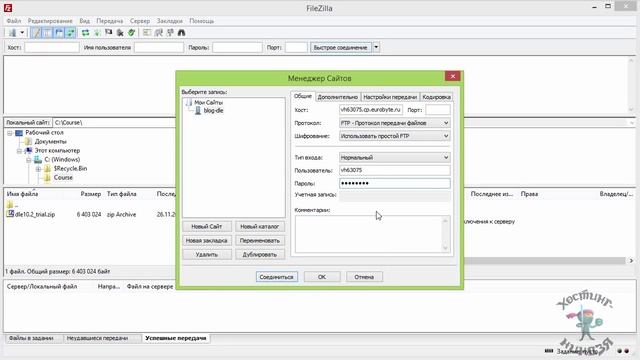This screenshot has height=360, width=640.
Task: Click OK in Менеджер Сайтов
Action: click(322, 277)
